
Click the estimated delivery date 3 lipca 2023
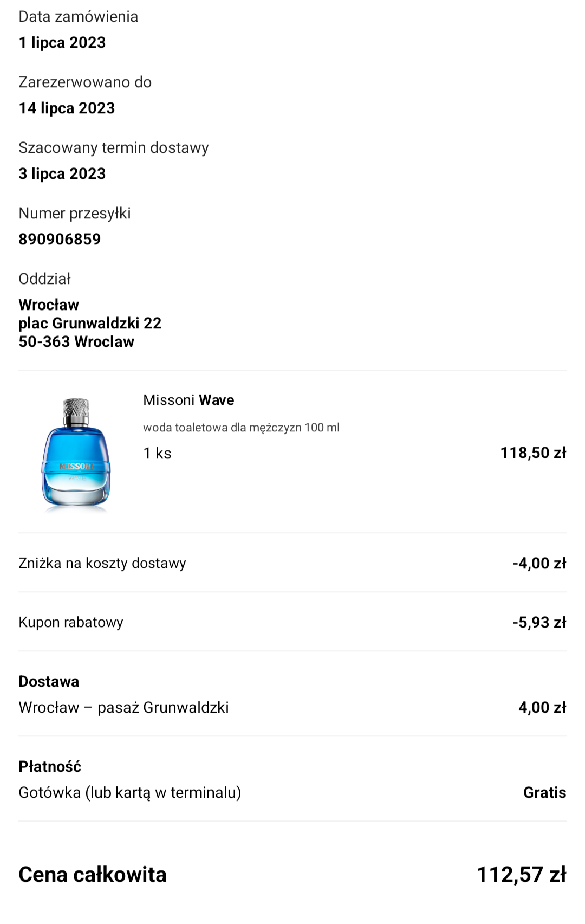tap(62, 173)
